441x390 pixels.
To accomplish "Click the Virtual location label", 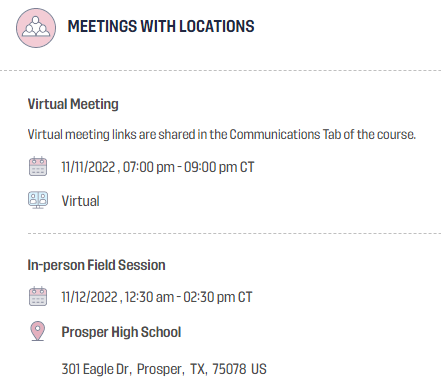I will (x=81, y=201).
